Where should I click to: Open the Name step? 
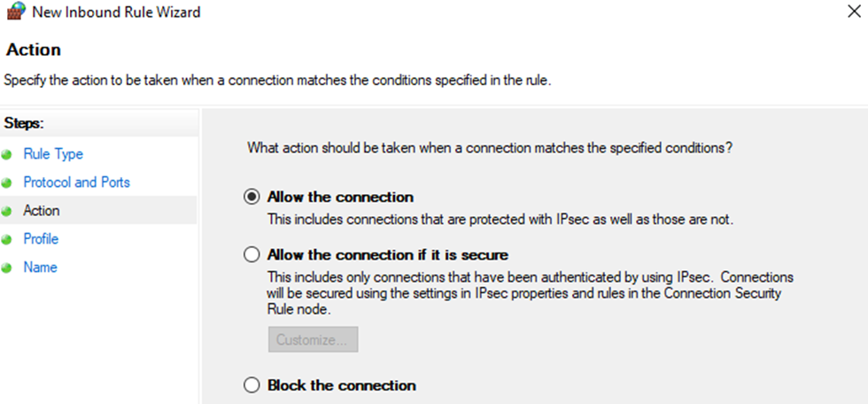pos(40,268)
